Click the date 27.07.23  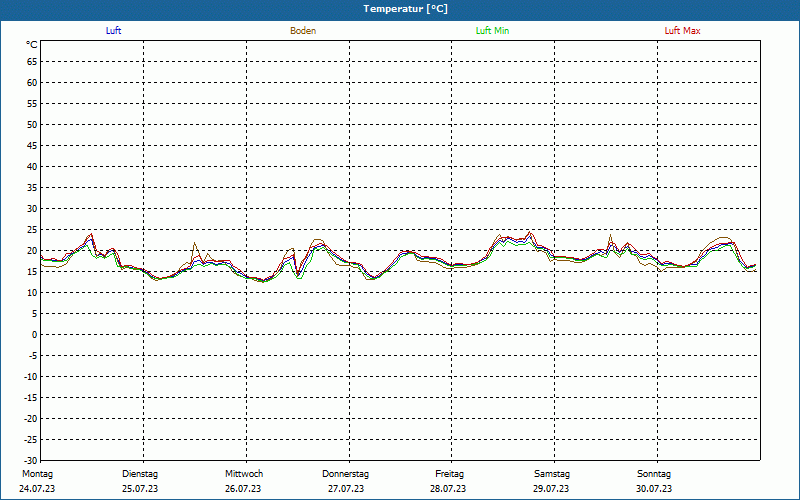tap(346, 489)
